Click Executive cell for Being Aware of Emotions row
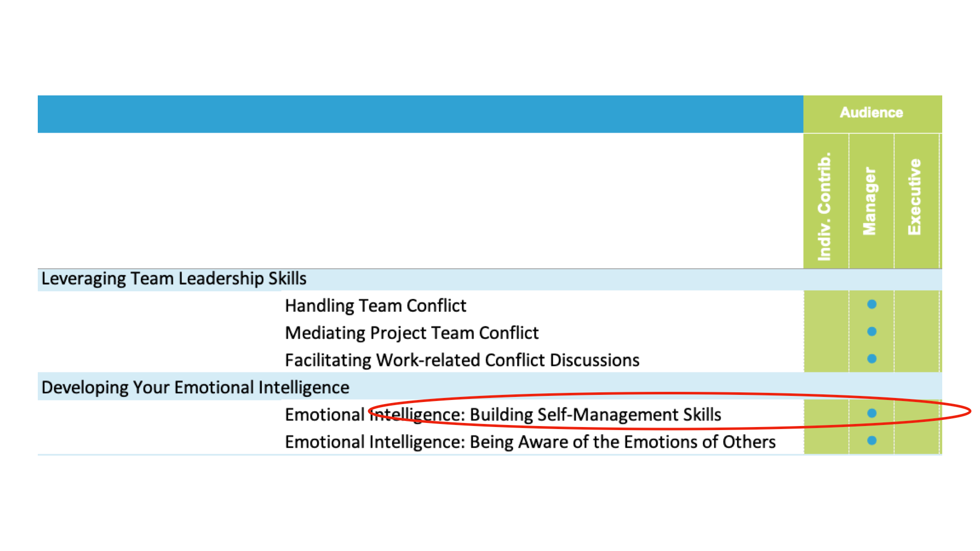980x551 pixels. 916,440
